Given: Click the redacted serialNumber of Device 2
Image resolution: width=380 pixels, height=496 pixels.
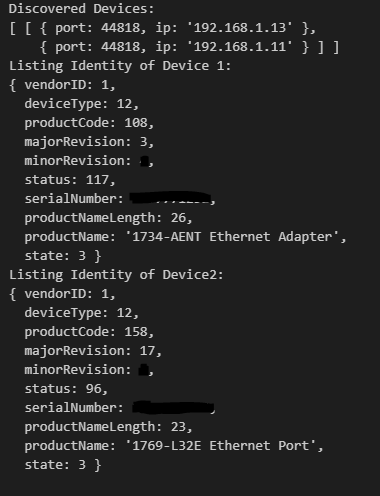Looking at the screenshot, I should tap(173, 407).
